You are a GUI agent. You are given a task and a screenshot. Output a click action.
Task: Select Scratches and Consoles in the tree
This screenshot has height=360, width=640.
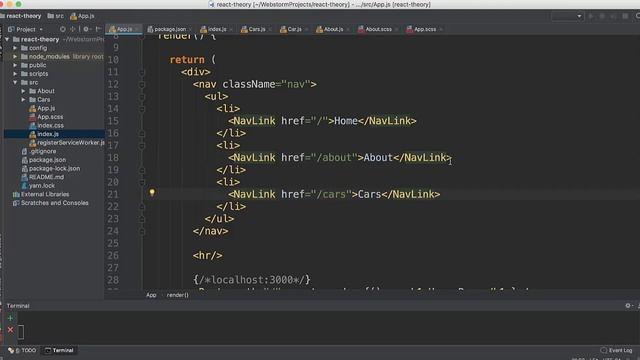click(51, 203)
